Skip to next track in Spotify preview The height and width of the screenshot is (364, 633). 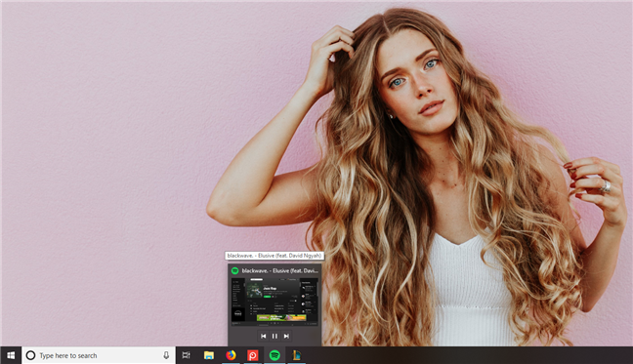pyautogui.click(x=286, y=336)
